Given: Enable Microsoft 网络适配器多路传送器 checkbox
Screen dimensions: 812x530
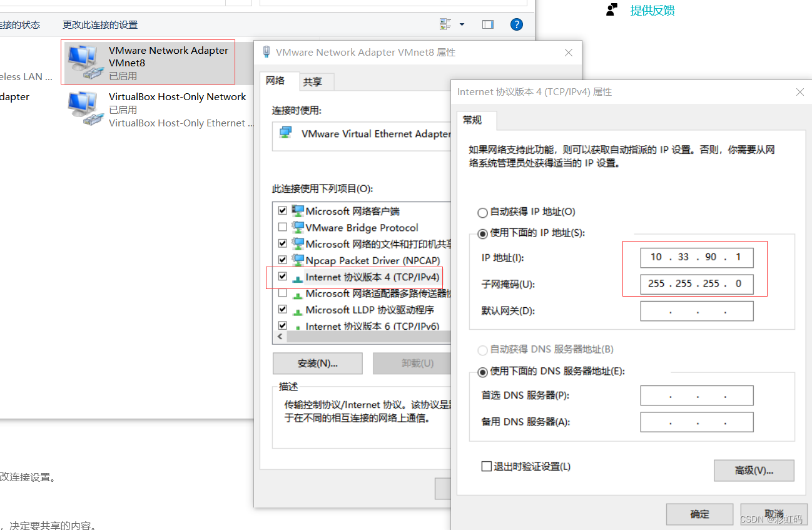Looking at the screenshot, I should [283, 293].
